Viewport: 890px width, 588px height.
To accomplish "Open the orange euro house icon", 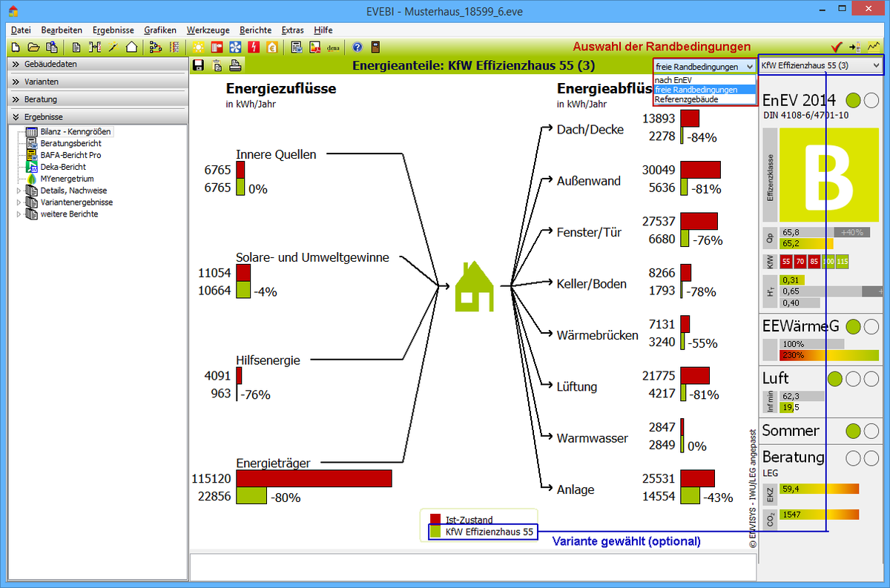I will pyautogui.click(x=272, y=47).
